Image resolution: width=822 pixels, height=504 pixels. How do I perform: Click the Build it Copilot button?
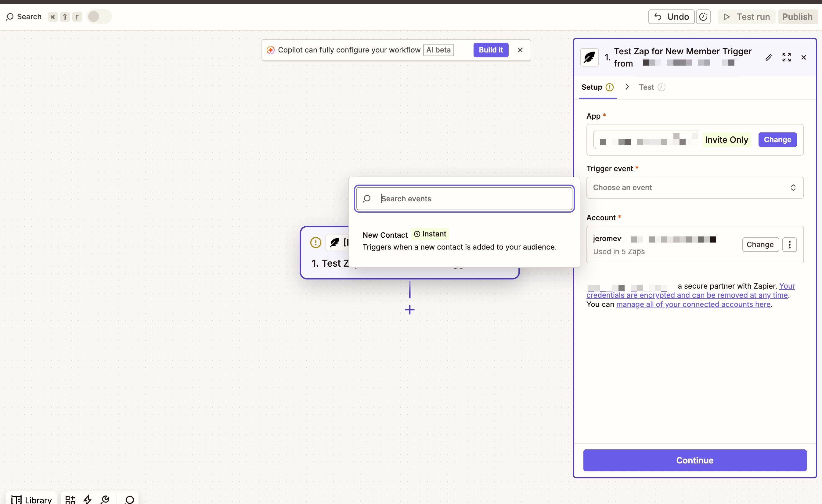click(490, 50)
